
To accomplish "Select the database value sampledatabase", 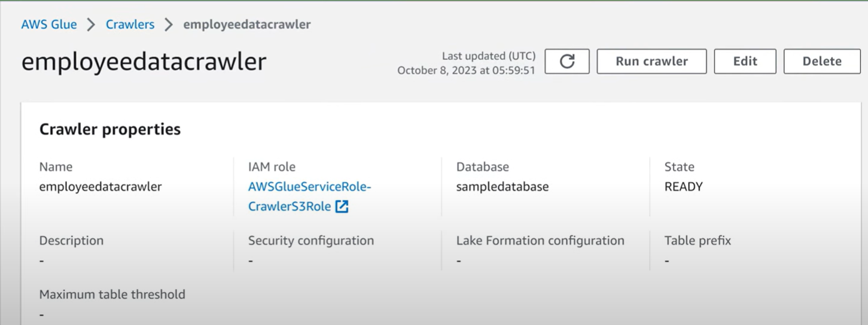I will pos(502,187).
